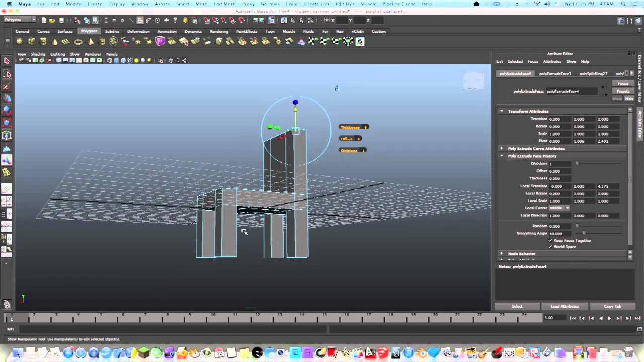Create a polygon cylinder from shelf
Screen dimensions: 644x362
click(43, 41)
